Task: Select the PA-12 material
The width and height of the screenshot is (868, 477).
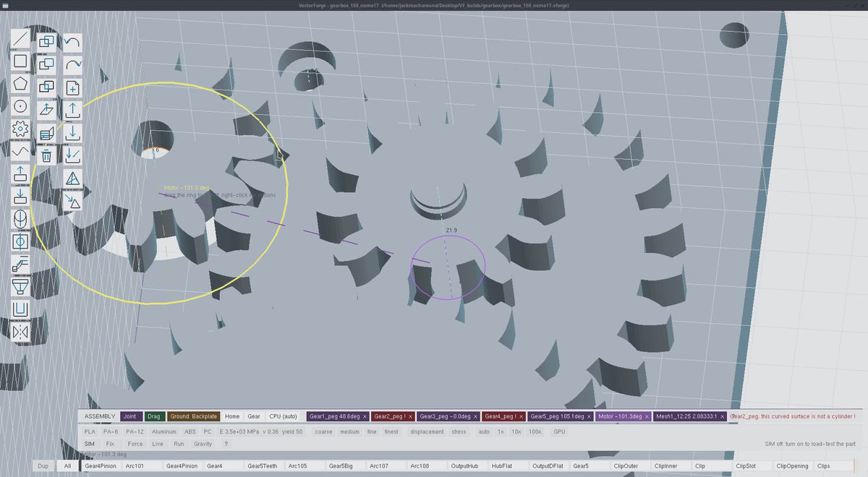Action: [x=135, y=431]
